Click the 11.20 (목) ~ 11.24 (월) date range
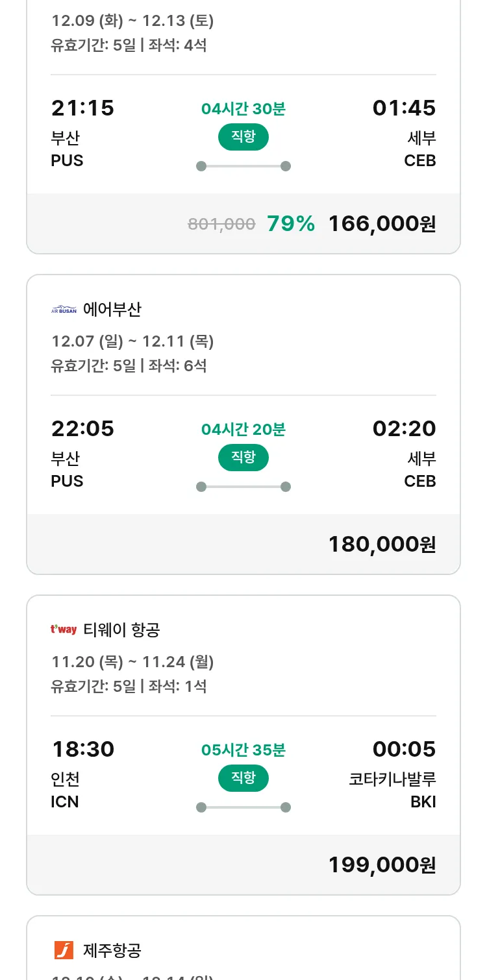Image resolution: width=487 pixels, height=980 pixels. coord(132,662)
